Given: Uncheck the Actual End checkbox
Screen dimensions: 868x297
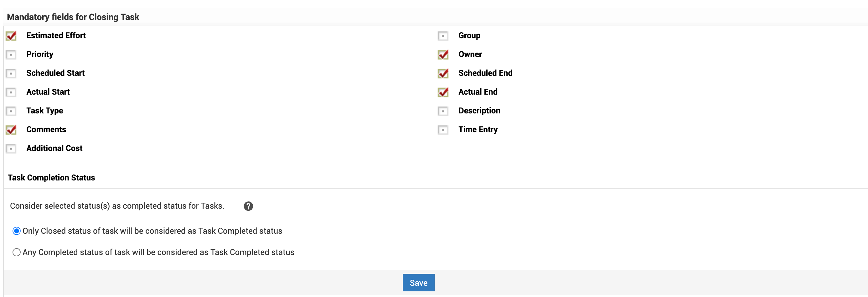Looking at the screenshot, I should pyautogui.click(x=443, y=92).
